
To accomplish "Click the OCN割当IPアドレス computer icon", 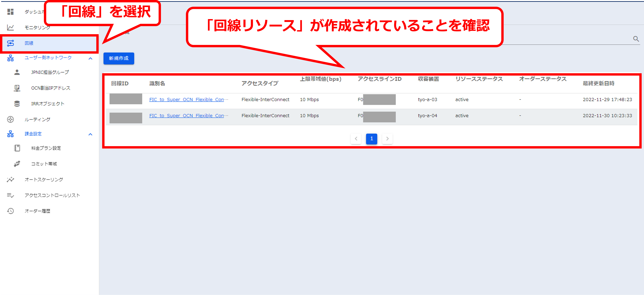I will (x=17, y=88).
